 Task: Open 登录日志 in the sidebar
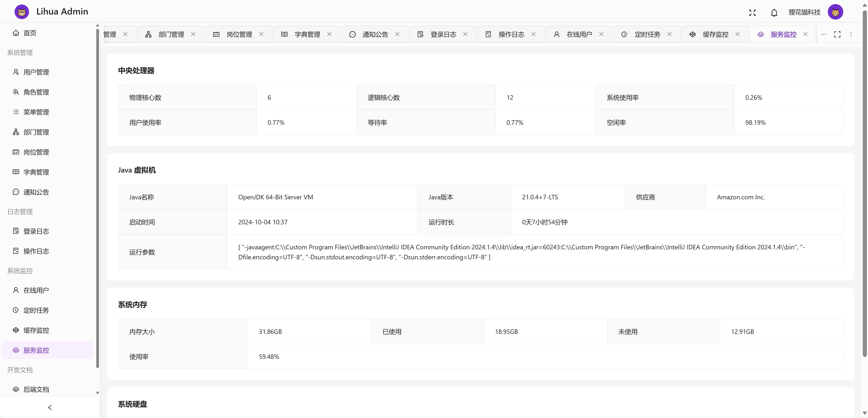[48, 231]
